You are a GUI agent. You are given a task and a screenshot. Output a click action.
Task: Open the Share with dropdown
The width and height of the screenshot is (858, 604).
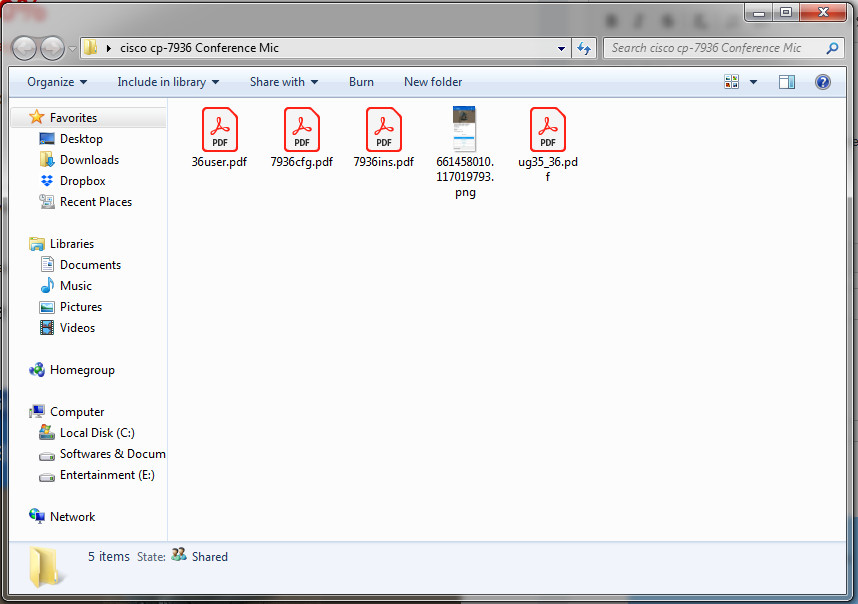pos(283,82)
